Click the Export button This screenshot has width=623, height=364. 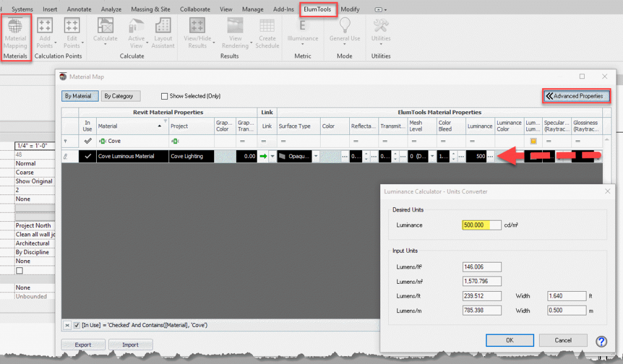[x=83, y=345]
